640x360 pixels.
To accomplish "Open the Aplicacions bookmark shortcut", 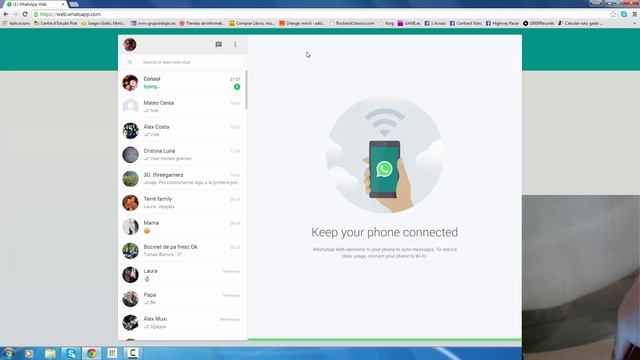I will pos(16,23).
